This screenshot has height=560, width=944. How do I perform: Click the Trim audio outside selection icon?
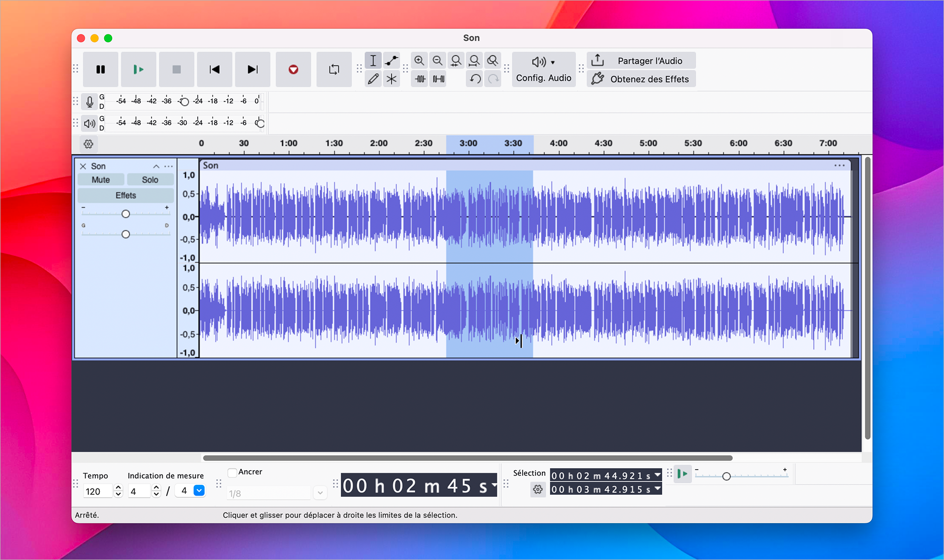tap(420, 79)
